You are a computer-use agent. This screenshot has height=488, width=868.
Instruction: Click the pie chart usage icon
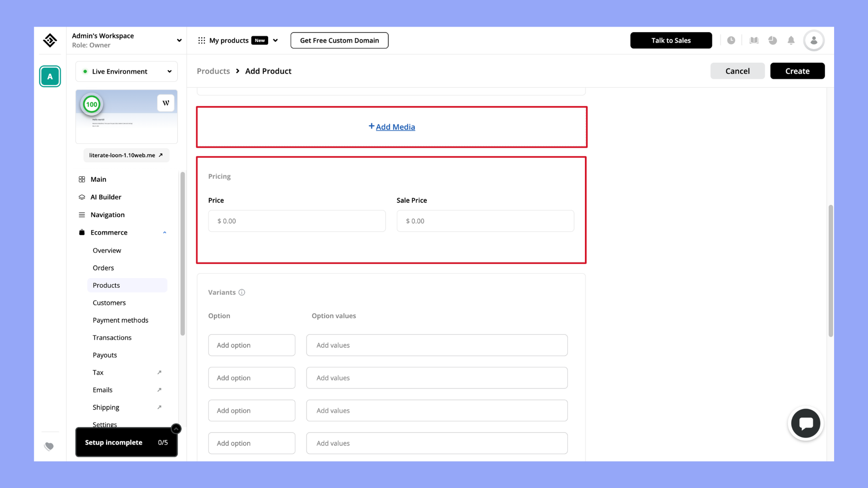773,40
